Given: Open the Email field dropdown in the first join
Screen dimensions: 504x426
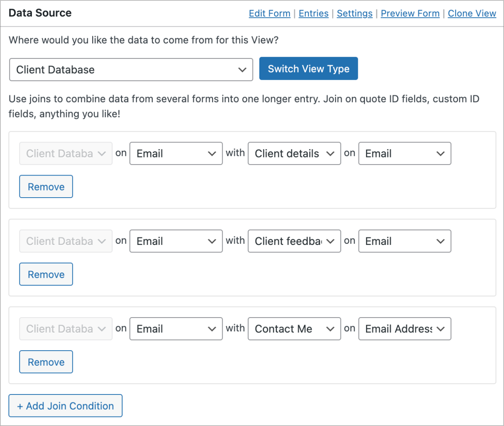Looking at the screenshot, I should (x=176, y=153).
